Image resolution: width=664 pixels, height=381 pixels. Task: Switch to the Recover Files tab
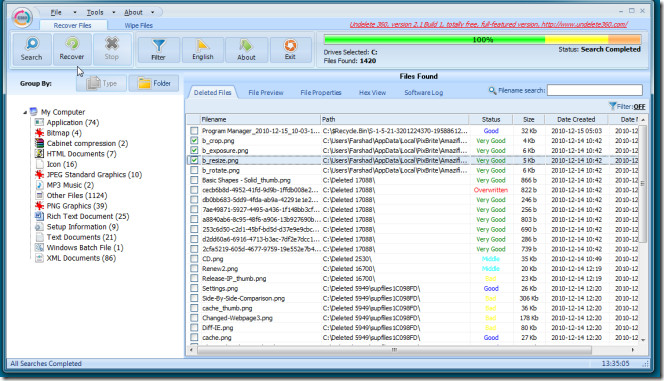tap(72, 25)
